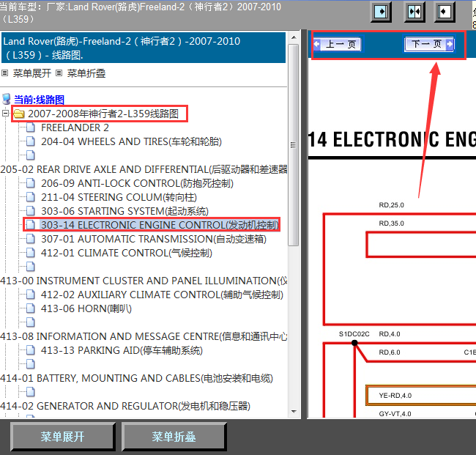Open 413-06 HORN item
This screenshot has height=455, width=476.
(86, 308)
